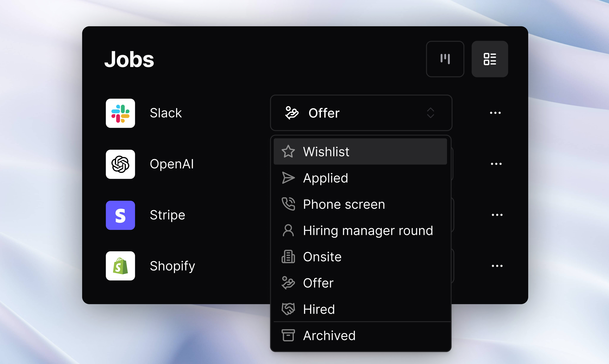Click the Slack logo icon

point(120,113)
